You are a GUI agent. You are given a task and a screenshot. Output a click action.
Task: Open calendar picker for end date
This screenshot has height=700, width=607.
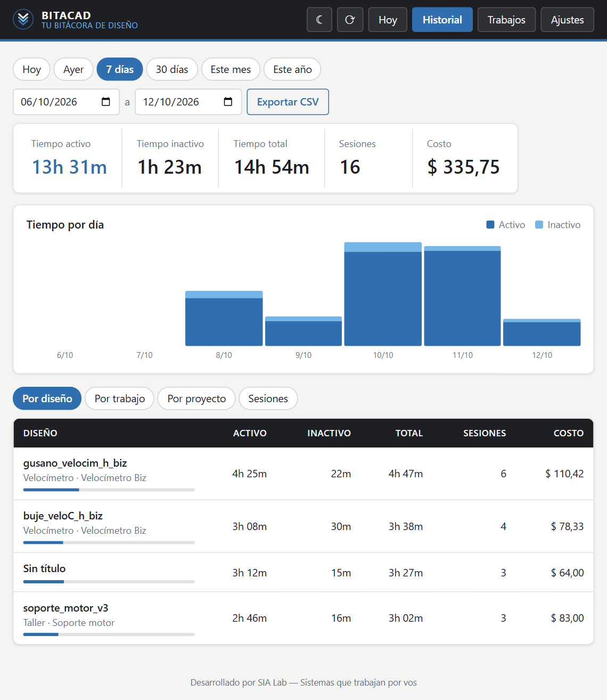point(228,102)
